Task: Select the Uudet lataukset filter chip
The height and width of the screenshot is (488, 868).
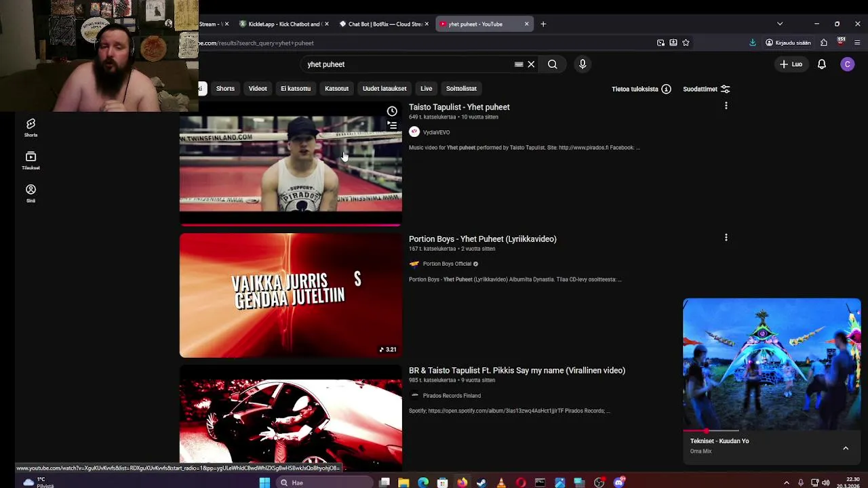Action: tap(384, 88)
